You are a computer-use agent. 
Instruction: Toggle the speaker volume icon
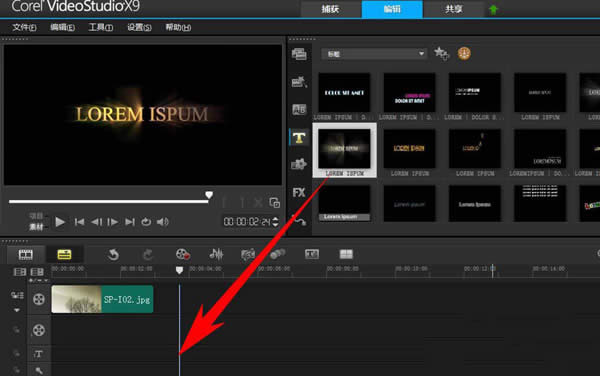[x=163, y=221]
